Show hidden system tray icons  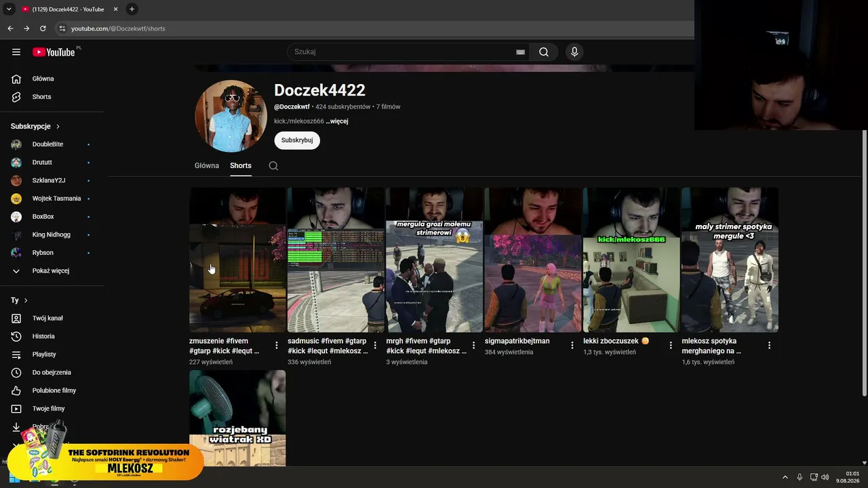click(785, 477)
